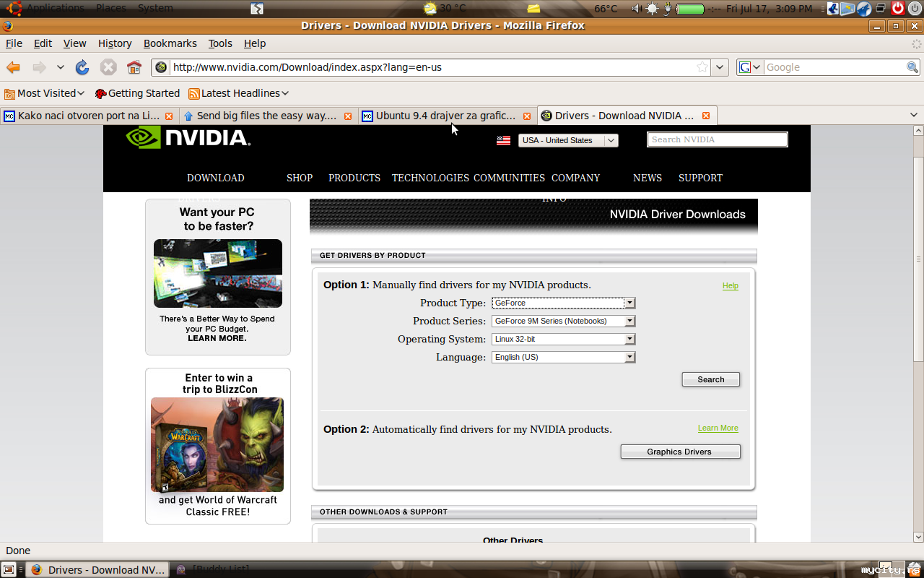This screenshot has height=578, width=924.
Task: Click the Show Desktop icon in the bottom panel
Action: tap(9, 569)
